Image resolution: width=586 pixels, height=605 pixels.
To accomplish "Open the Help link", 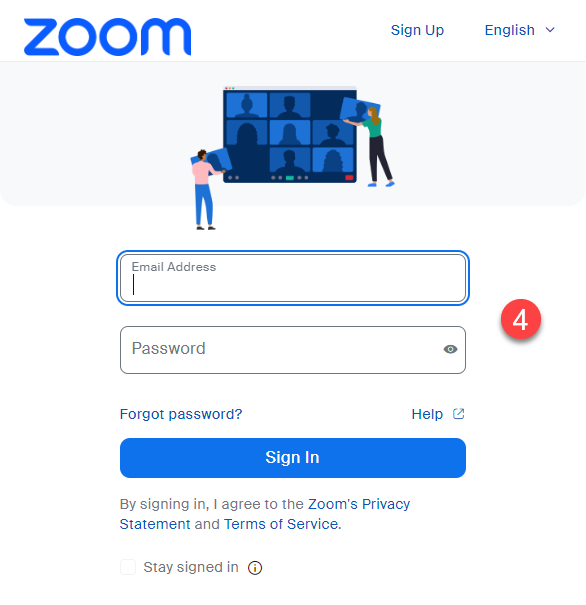I will coord(427,414).
